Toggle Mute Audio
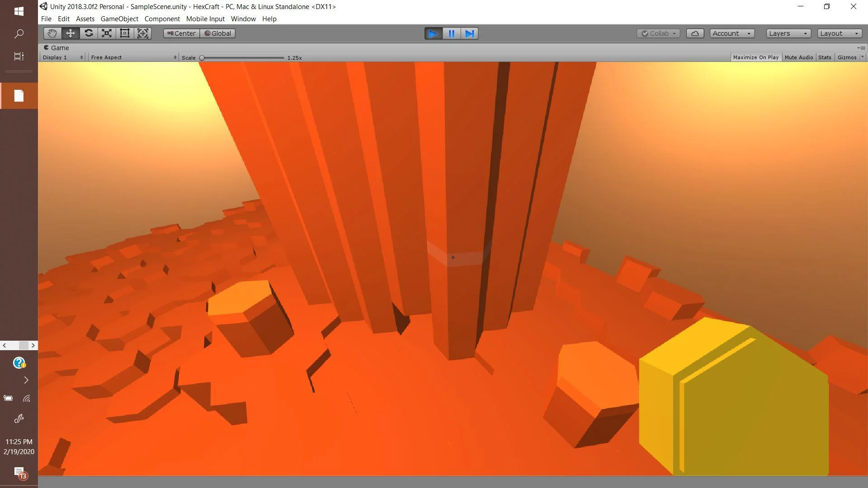This screenshot has width=868, height=488. pyautogui.click(x=799, y=57)
